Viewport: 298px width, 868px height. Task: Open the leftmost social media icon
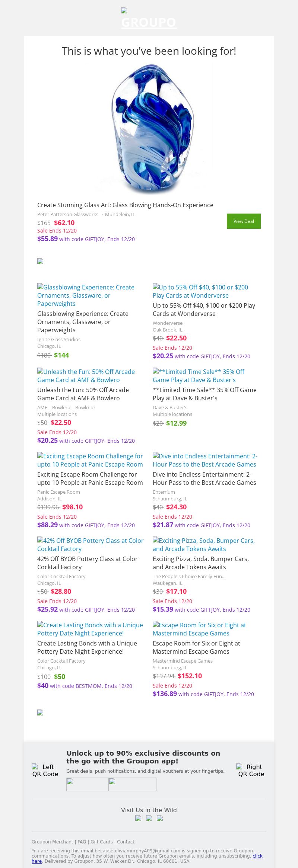[138, 818]
